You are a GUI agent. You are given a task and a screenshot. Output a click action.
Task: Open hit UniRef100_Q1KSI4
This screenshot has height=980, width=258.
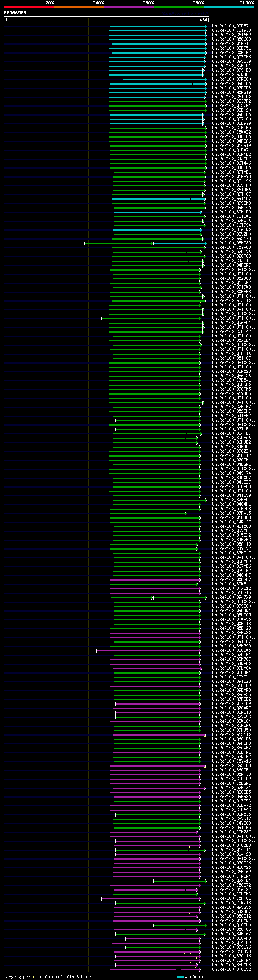coord(231,43)
